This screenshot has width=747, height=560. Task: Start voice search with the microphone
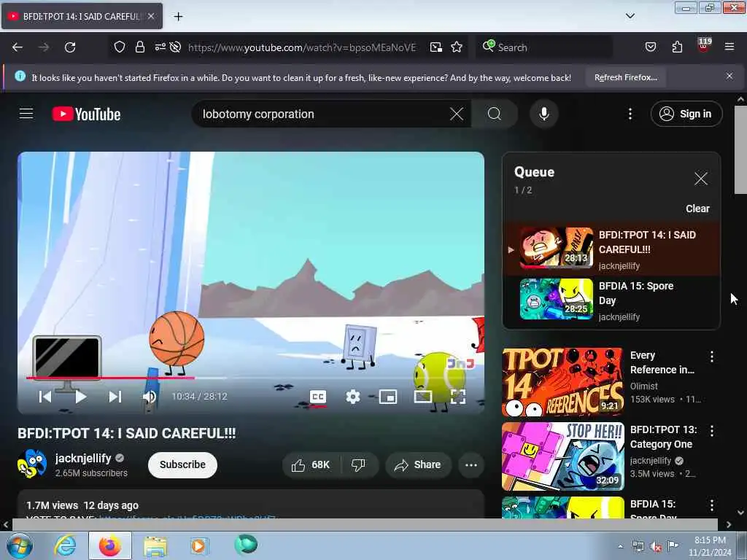point(543,114)
